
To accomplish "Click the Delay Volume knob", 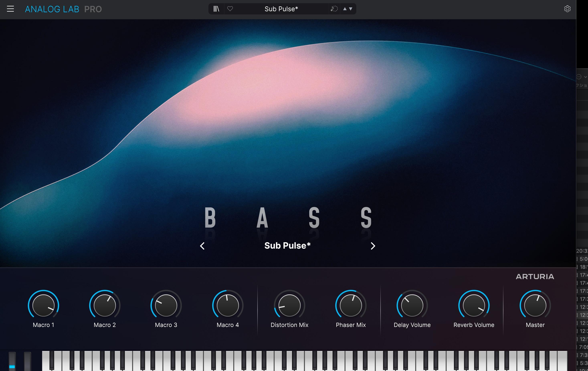I will 412,305.
